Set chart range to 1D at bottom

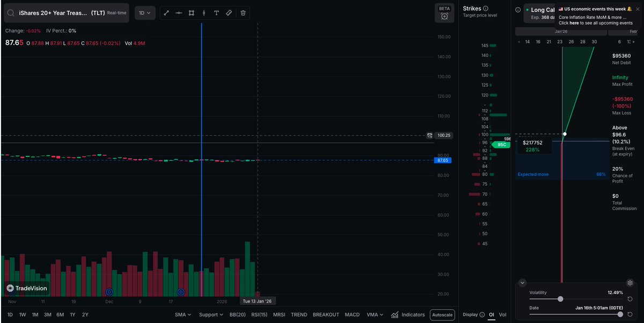10,315
